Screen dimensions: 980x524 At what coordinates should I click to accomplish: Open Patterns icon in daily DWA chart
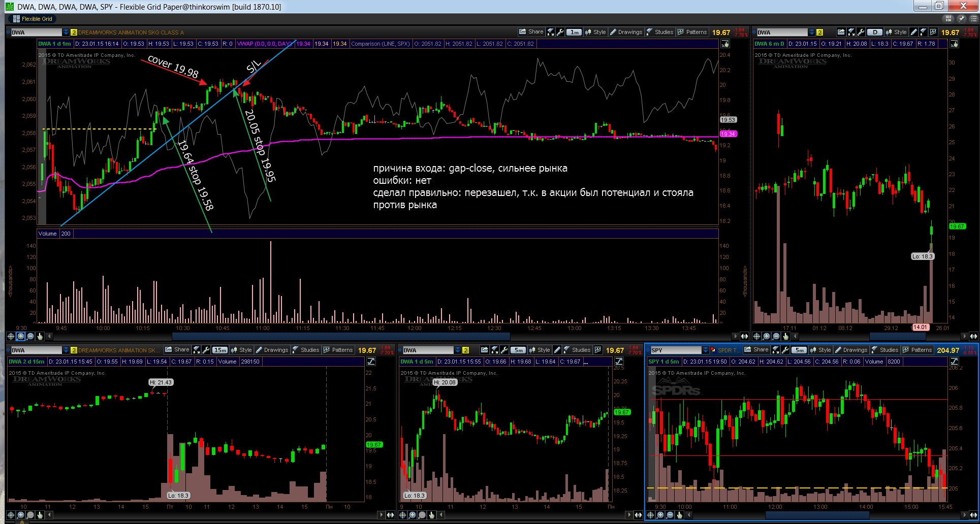933,32
